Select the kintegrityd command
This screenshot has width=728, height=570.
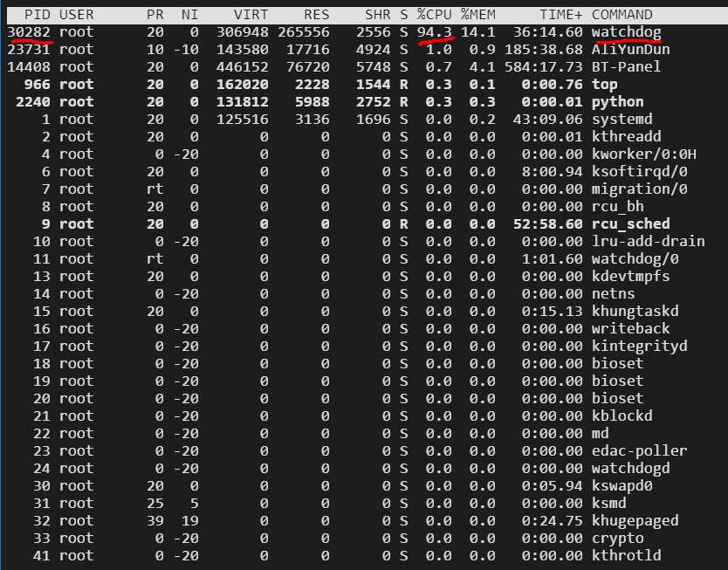pos(639,347)
